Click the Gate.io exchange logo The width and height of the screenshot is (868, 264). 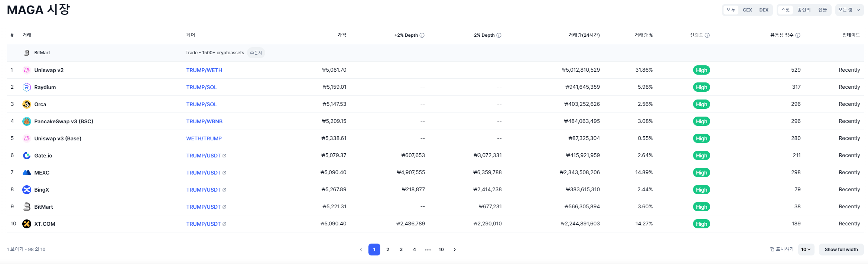pyautogui.click(x=26, y=156)
